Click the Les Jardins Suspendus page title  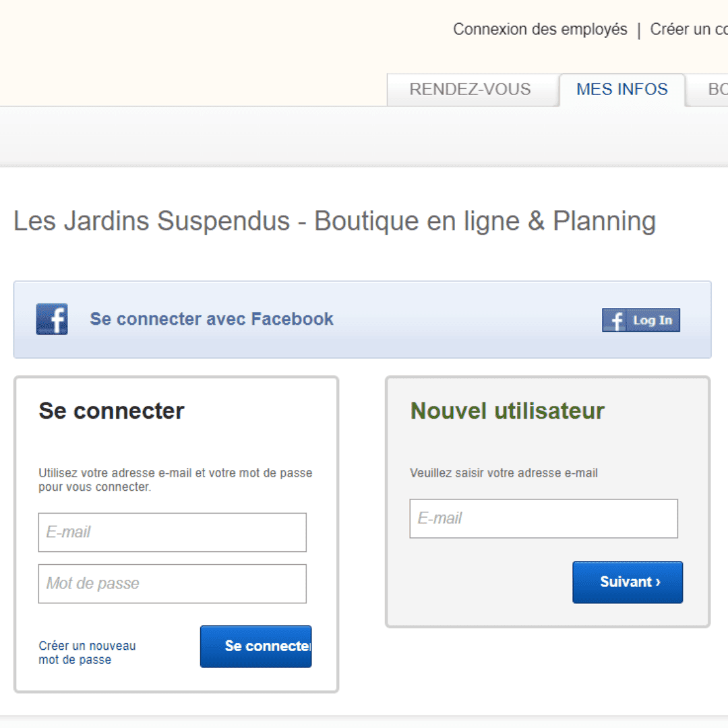click(335, 221)
